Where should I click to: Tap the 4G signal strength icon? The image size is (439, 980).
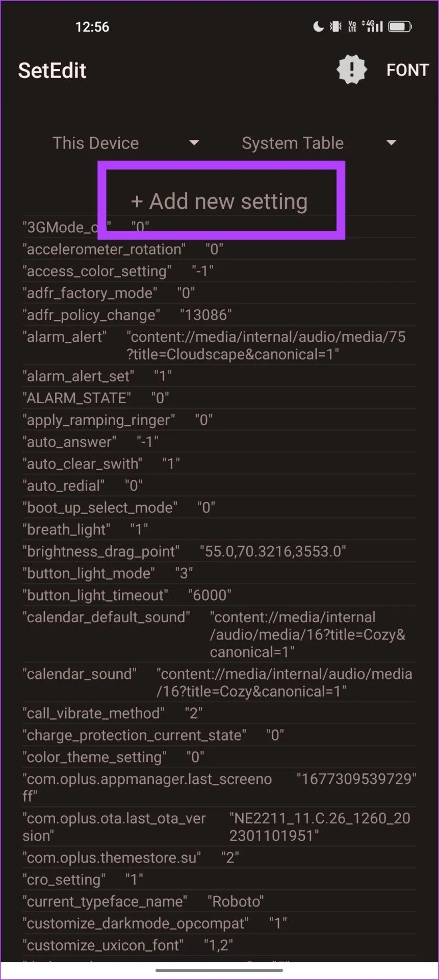(372, 26)
